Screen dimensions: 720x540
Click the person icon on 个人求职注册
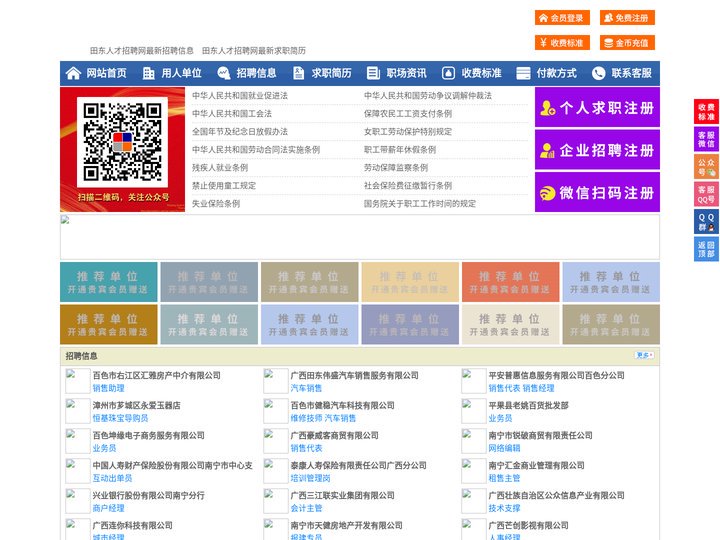click(547, 108)
